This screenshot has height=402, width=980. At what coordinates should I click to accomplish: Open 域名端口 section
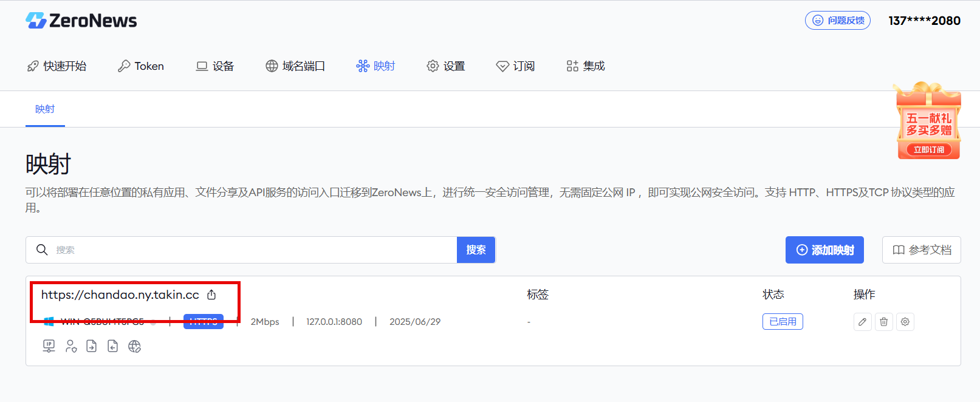pyautogui.click(x=295, y=66)
